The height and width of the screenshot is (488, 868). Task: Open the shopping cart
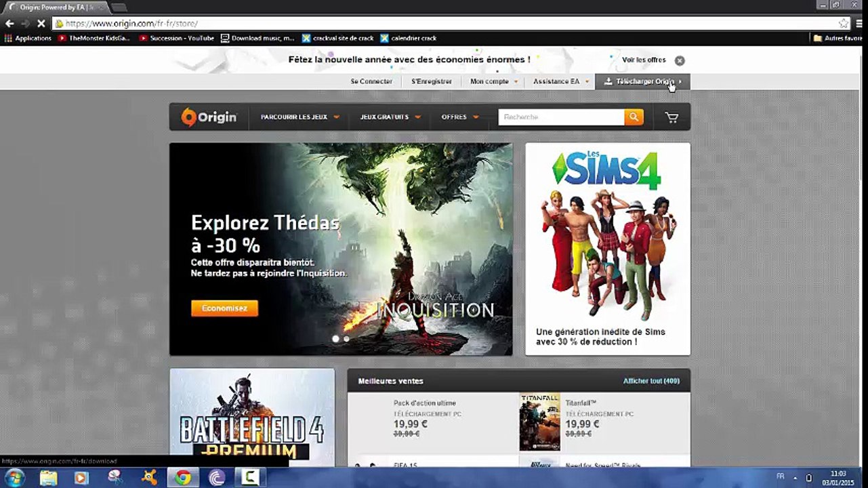[x=671, y=117]
